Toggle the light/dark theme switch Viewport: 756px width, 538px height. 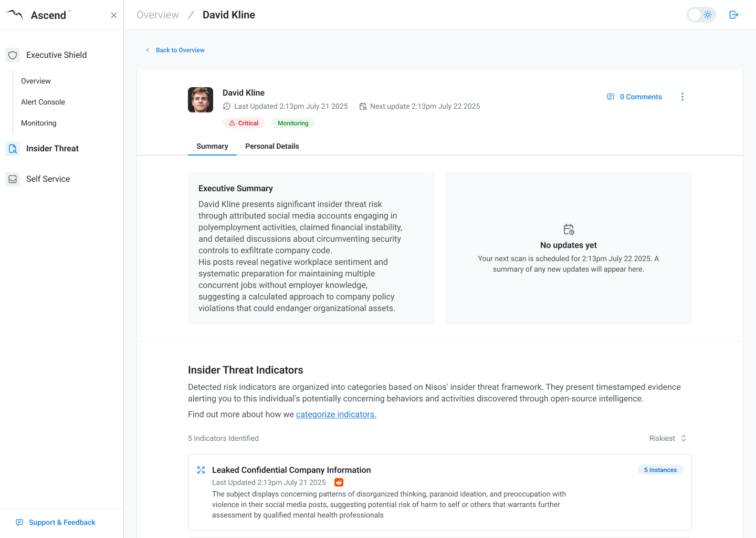pos(701,15)
